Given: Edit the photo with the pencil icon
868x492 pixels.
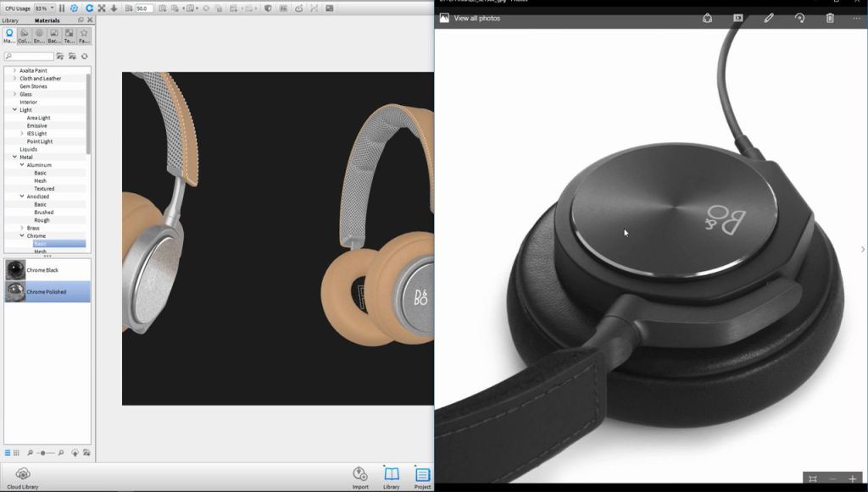Looking at the screenshot, I should click(770, 19).
